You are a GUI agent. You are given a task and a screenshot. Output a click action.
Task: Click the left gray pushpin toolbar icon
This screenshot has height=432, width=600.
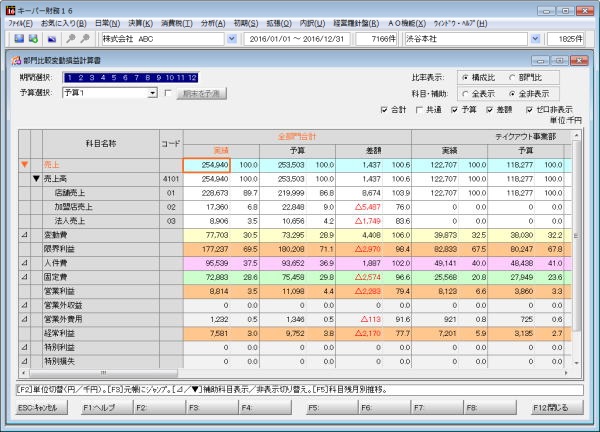(x=71, y=39)
